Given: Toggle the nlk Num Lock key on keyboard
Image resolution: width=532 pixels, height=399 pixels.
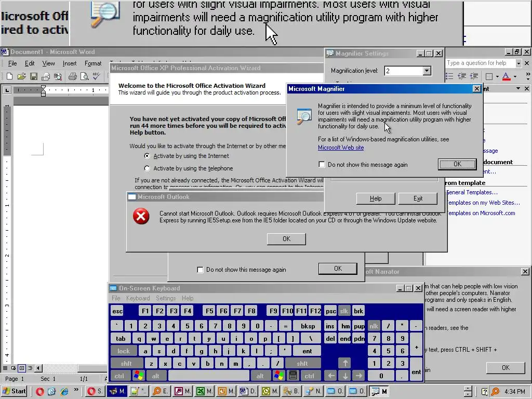Looking at the screenshot, I should coord(374,326).
